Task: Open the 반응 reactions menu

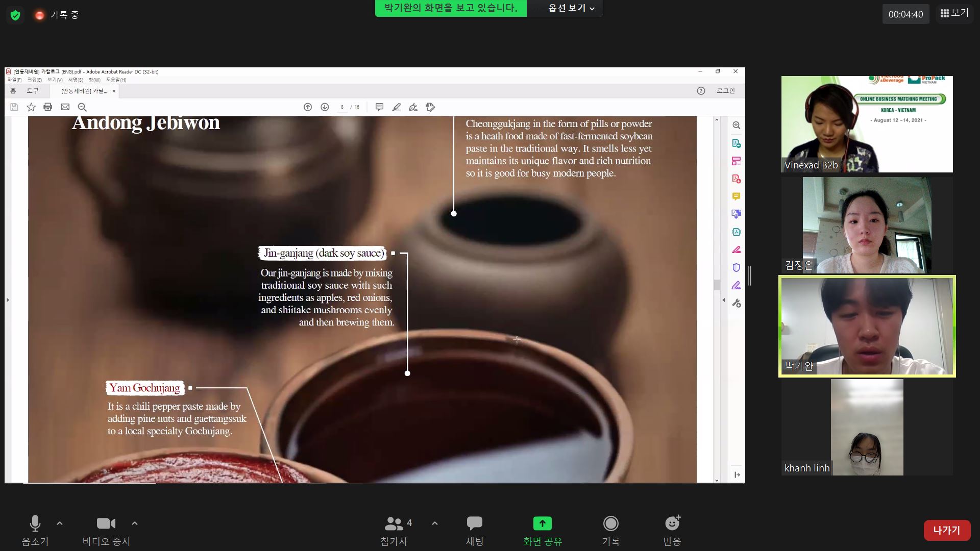Action: pyautogui.click(x=672, y=531)
